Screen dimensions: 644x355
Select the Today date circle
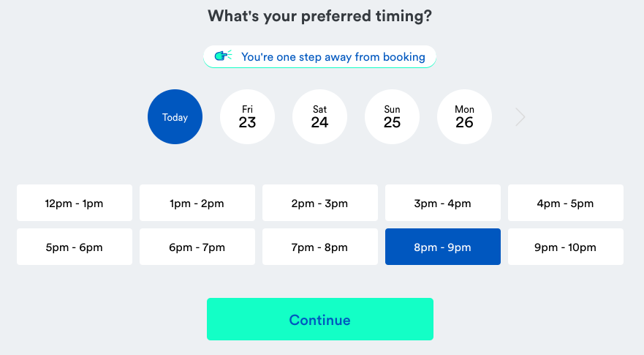tap(175, 117)
